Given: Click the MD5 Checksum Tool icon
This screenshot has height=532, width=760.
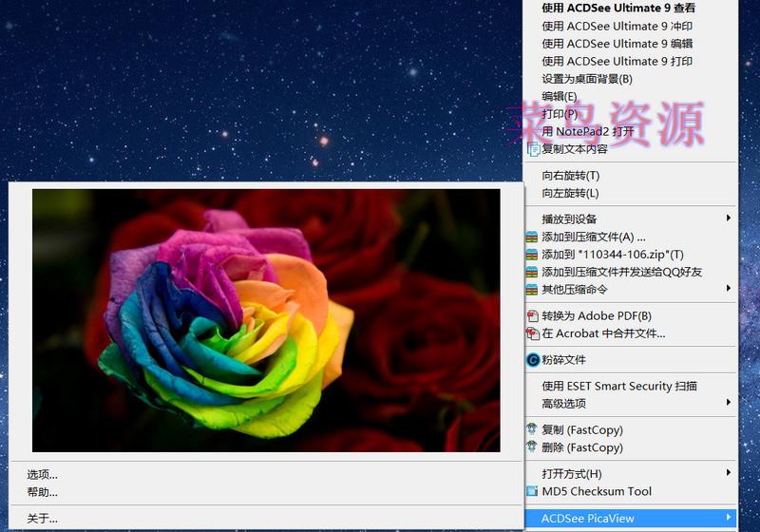Looking at the screenshot, I should (532, 491).
